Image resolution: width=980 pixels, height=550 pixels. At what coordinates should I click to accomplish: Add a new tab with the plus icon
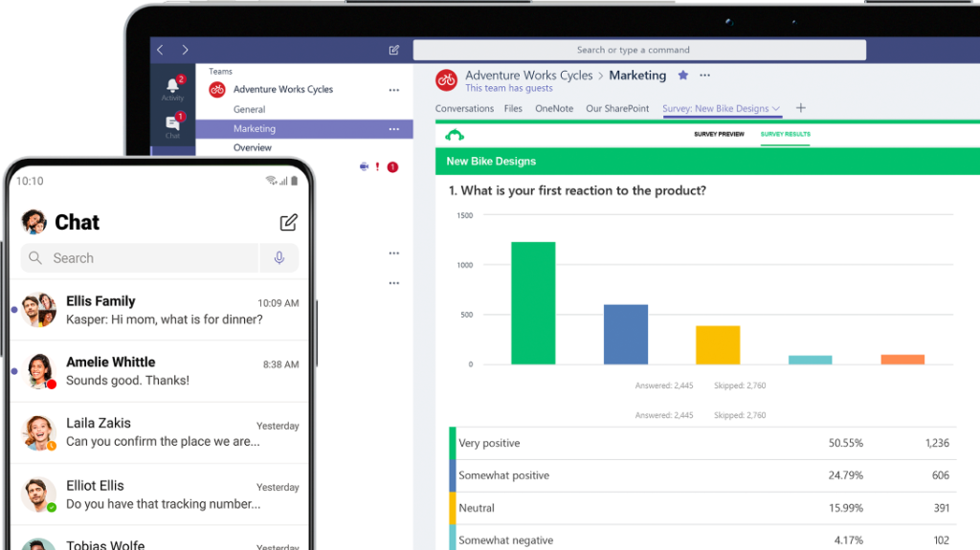pos(801,108)
